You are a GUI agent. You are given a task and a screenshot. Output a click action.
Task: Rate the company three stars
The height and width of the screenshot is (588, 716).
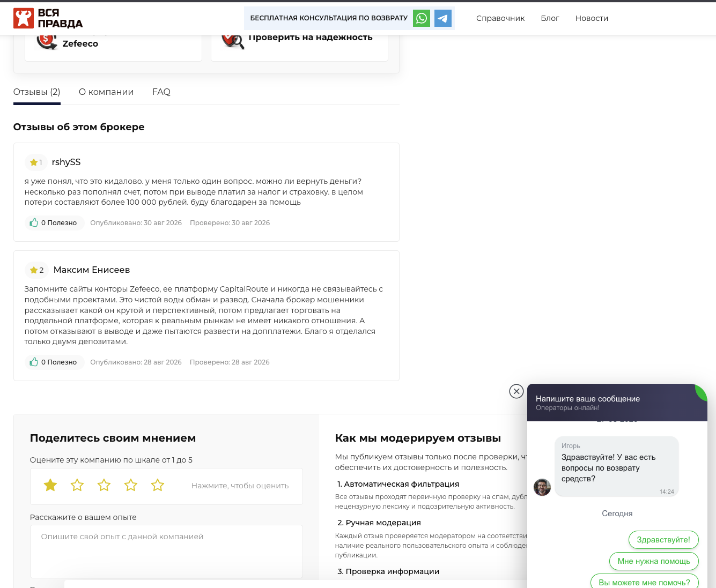coord(104,485)
